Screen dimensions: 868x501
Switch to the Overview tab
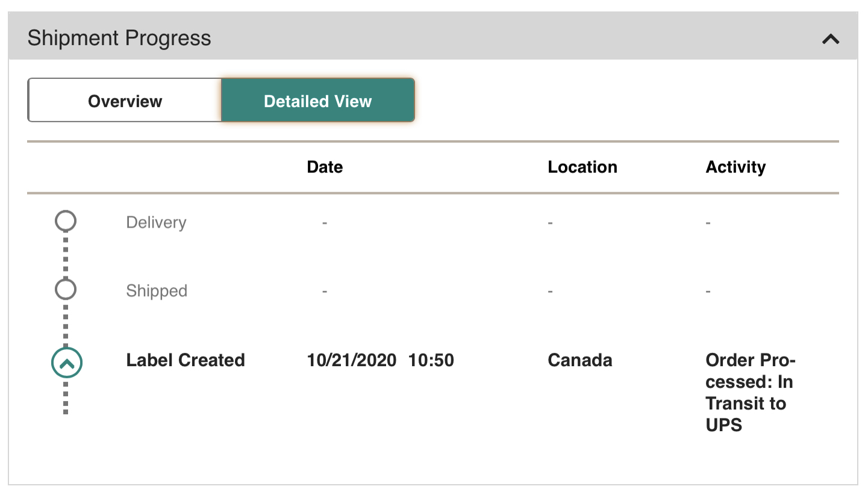coord(125,101)
